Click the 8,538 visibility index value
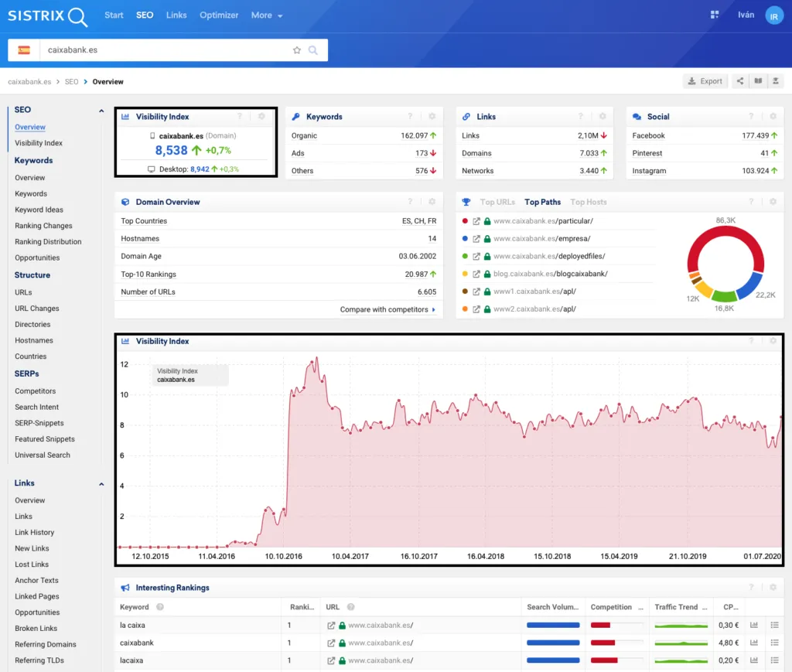This screenshot has width=792, height=672. (171, 151)
